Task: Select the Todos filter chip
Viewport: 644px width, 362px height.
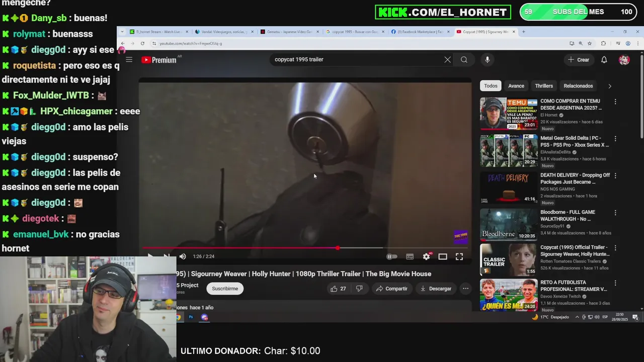Action: pos(491,86)
